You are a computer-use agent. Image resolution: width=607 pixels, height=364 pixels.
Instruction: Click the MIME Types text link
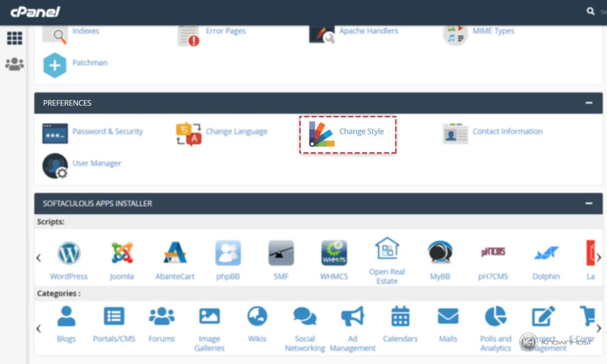click(493, 31)
